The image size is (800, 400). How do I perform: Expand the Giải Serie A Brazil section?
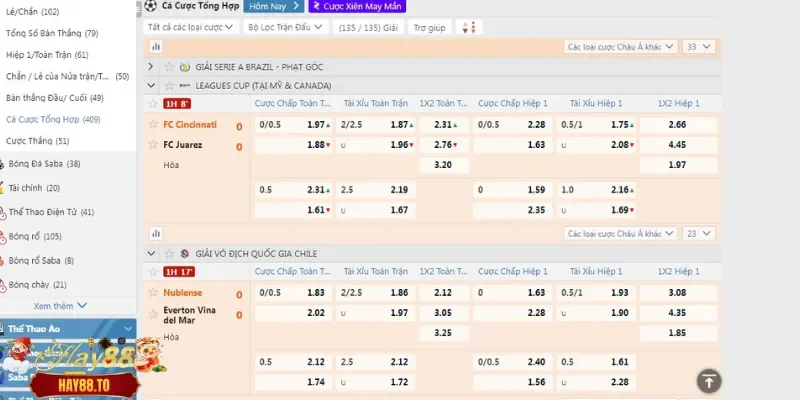click(151, 67)
